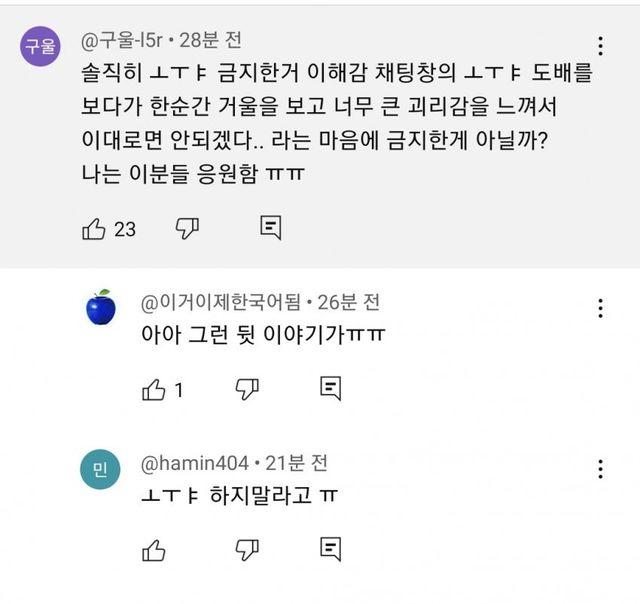Open the blue apple profile avatar
The width and height of the screenshot is (640, 604).
tap(101, 307)
